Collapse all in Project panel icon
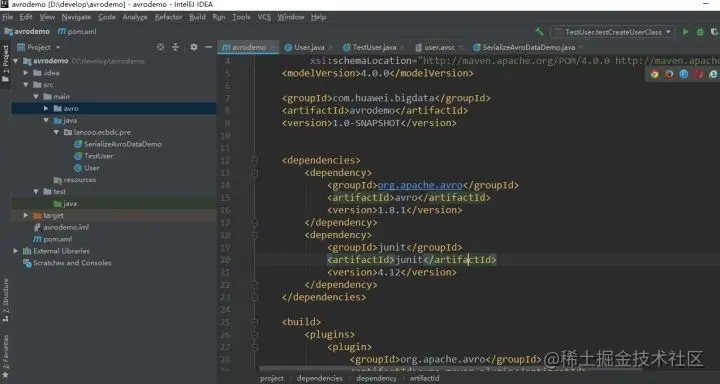Image resolution: width=720 pixels, height=384 pixels. pyautogui.click(x=175, y=47)
